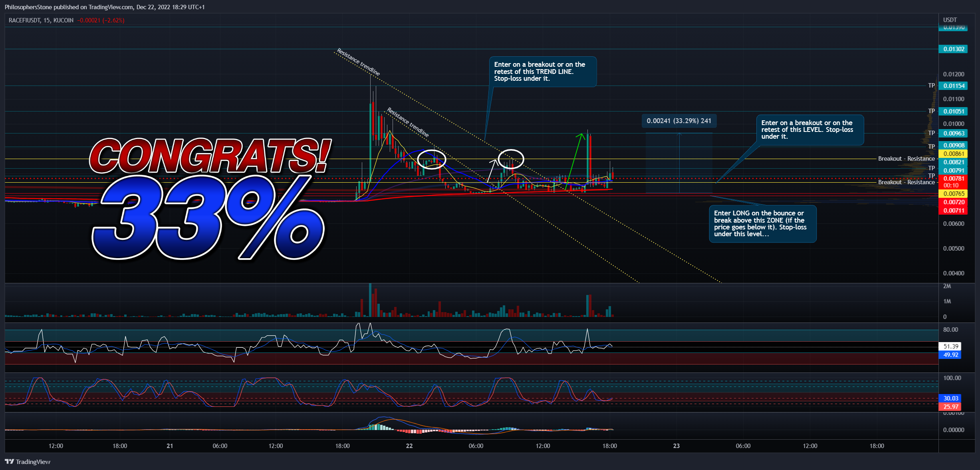
Task: Select the RACEFIUSDT, 15, KUCOIN symbol title
Action: [x=41, y=20]
